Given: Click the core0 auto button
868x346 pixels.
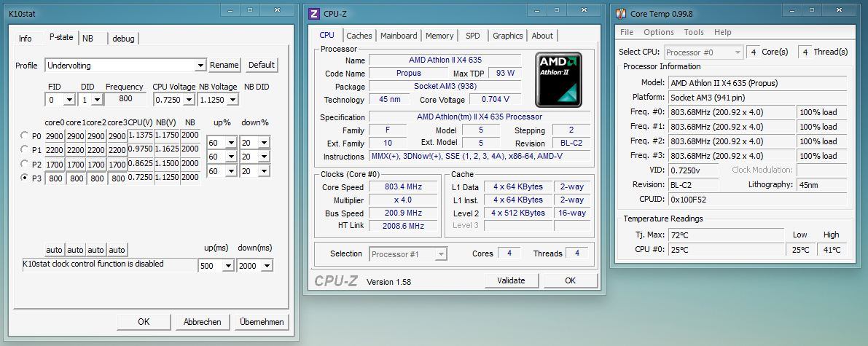Looking at the screenshot, I should tap(54, 250).
